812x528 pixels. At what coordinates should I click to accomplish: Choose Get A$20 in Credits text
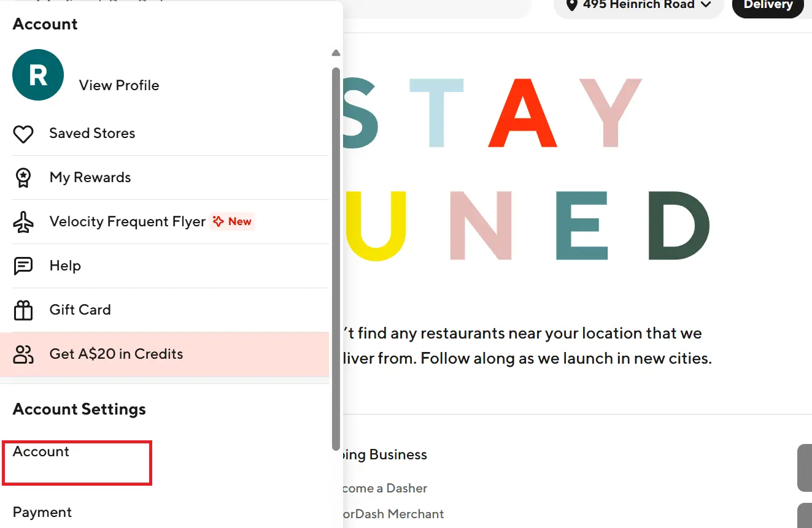pyautogui.click(x=116, y=354)
